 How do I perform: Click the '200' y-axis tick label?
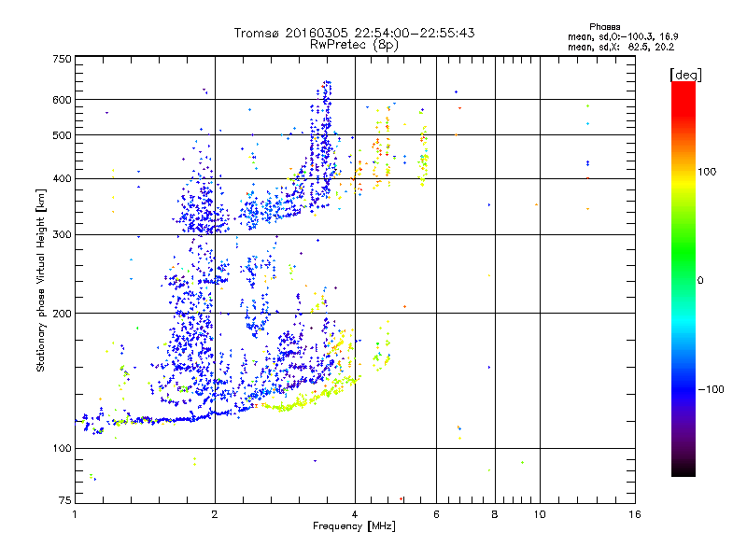[62, 314]
